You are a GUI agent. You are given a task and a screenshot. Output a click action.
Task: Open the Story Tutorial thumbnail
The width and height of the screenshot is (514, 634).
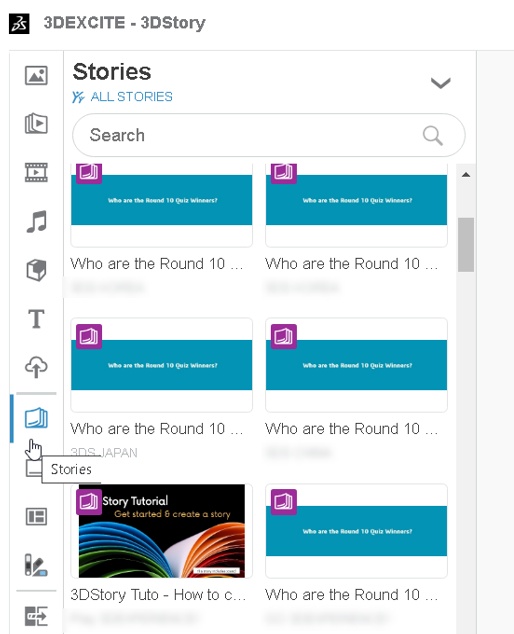pos(162,531)
